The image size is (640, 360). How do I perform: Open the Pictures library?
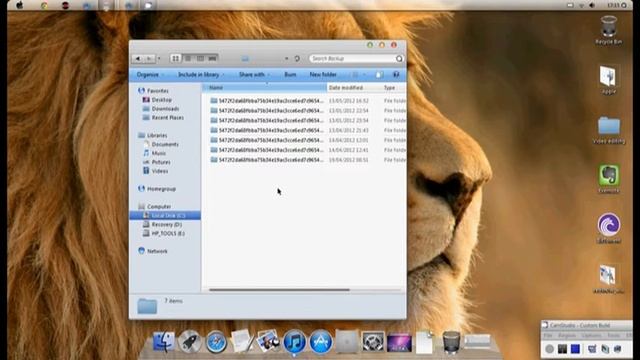click(x=156, y=162)
